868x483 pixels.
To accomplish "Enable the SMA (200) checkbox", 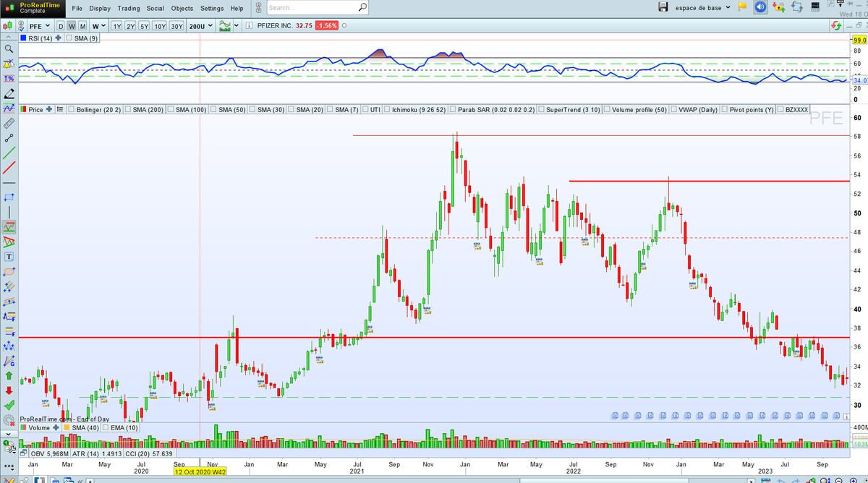I will coord(127,110).
